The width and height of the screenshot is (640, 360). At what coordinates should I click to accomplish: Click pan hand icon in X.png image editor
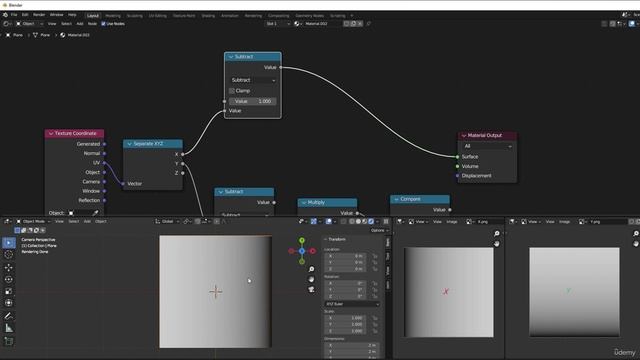(497, 244)
